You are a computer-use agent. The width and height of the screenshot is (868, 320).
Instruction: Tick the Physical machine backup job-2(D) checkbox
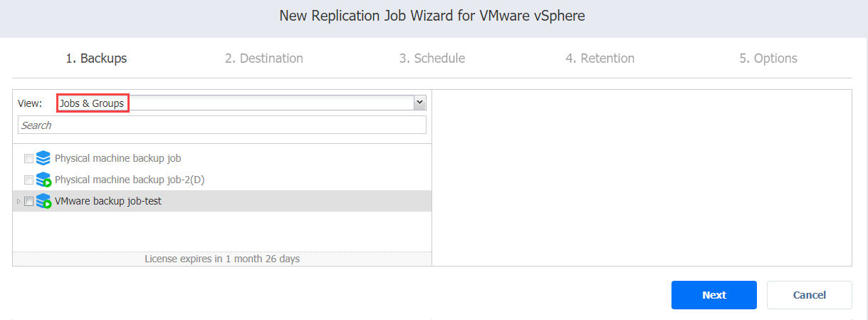(x=28, y=180)
